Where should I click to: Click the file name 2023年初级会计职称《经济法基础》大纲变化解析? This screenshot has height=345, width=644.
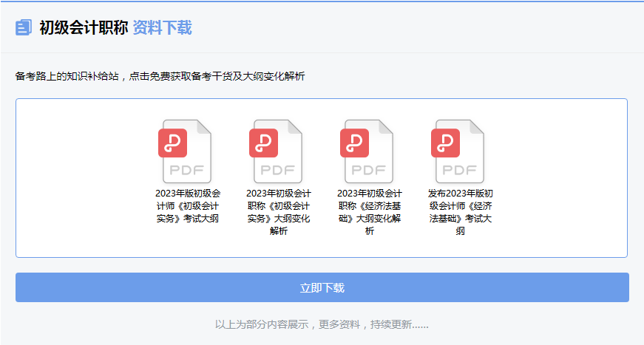click(370, 212)
